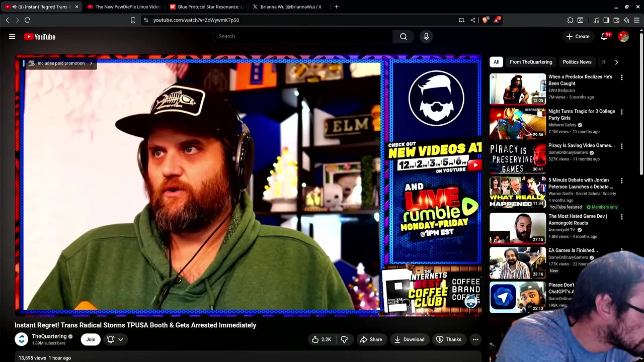644x362 pixels.
Task: Toggle the browser sidebar panel icon
Action: point(606,20)
